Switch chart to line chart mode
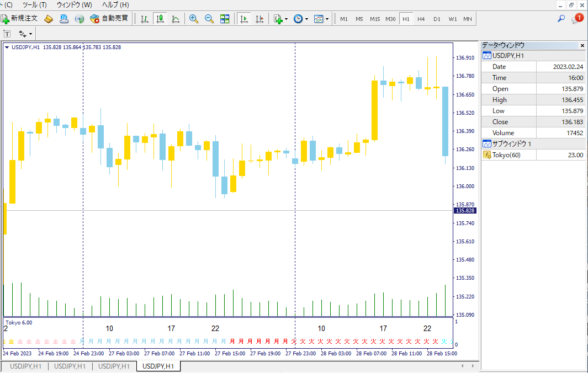 (176, 19)
